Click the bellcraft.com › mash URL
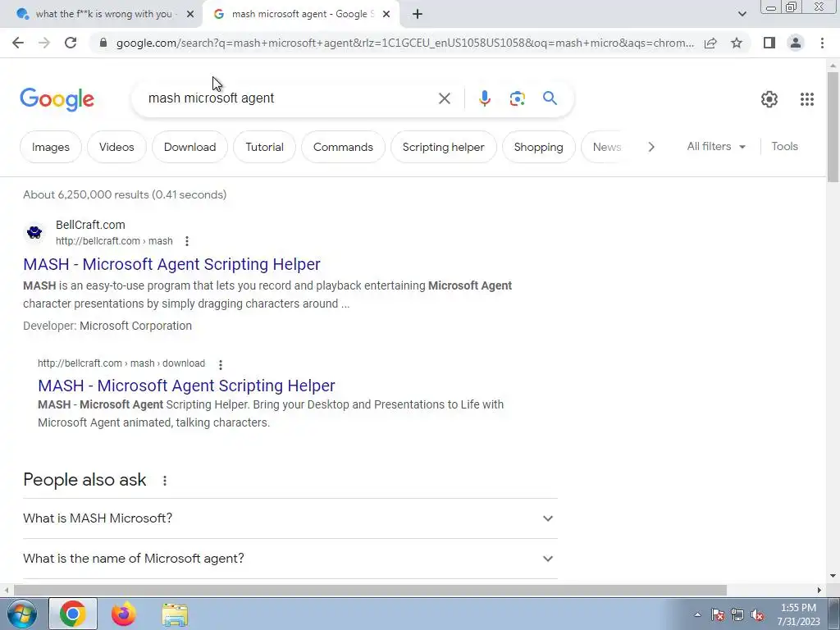This screenshot has height=630, width=840. (114, 241)
